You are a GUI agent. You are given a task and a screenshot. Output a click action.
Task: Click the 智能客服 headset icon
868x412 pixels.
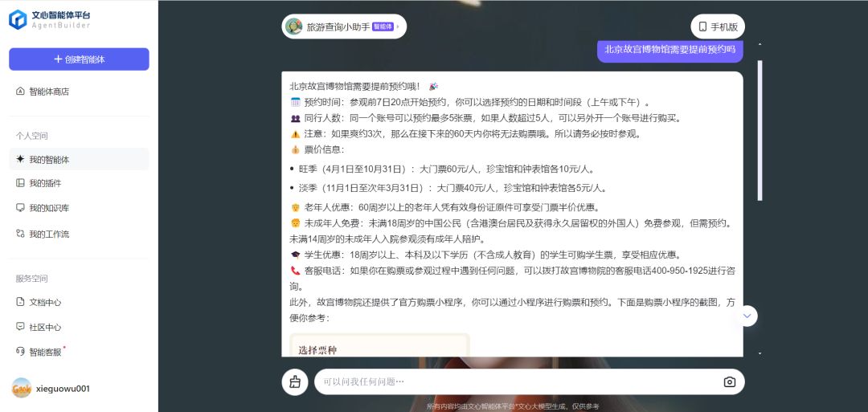point(20,351)
